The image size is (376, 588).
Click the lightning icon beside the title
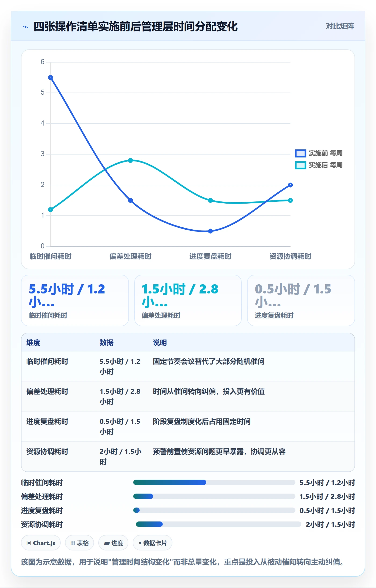tap(26, 27)
